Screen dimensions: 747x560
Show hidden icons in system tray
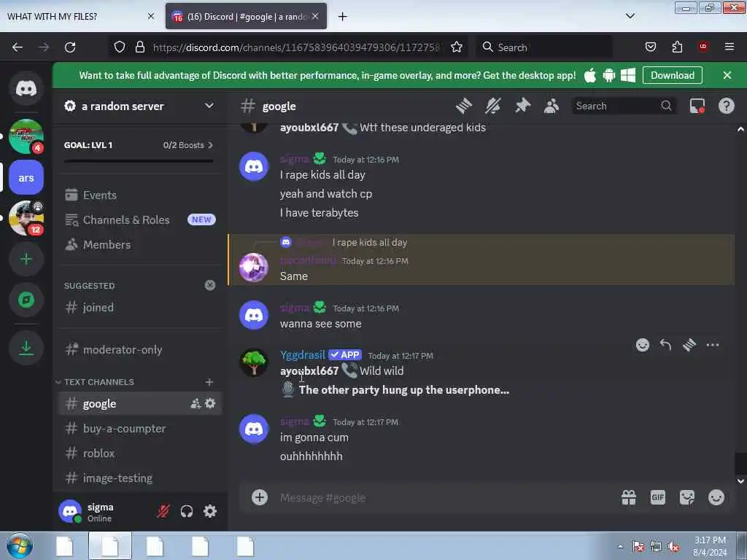pyautogui.click(x=620, y=546)
